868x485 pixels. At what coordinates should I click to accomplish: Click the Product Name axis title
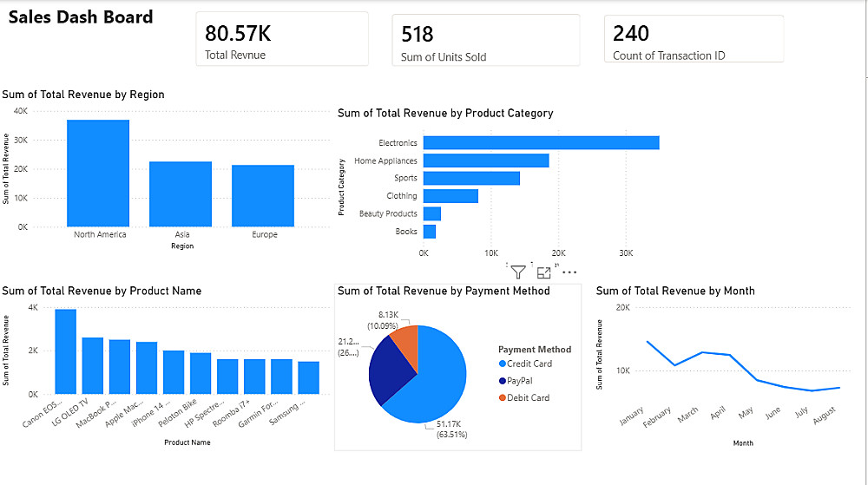click(x=187, y=442)
